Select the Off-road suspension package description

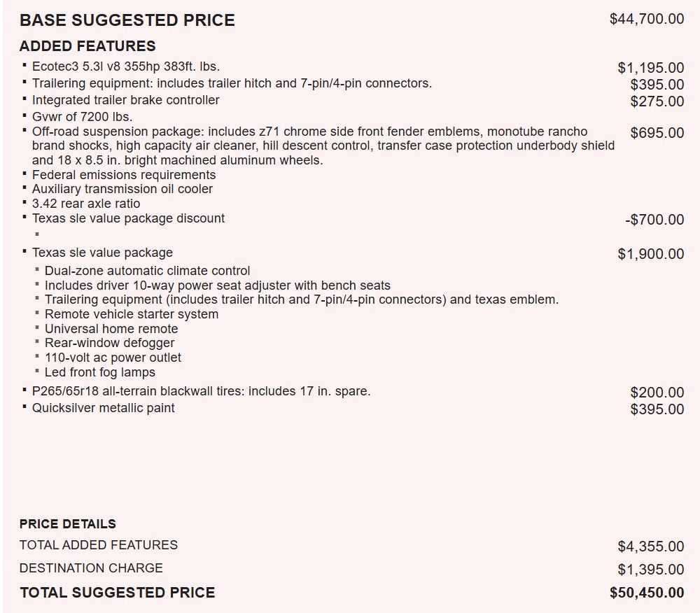pyautogui.click(x=323, y=146)
